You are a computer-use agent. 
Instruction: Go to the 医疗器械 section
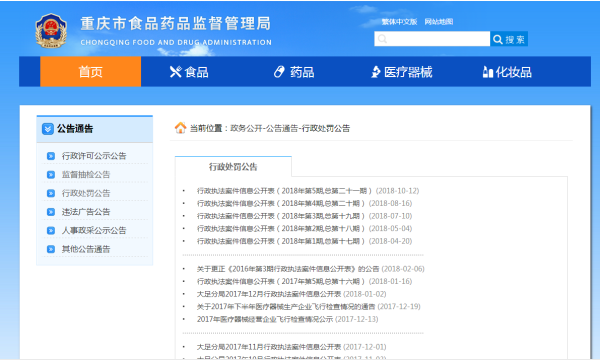click(402, 72)
